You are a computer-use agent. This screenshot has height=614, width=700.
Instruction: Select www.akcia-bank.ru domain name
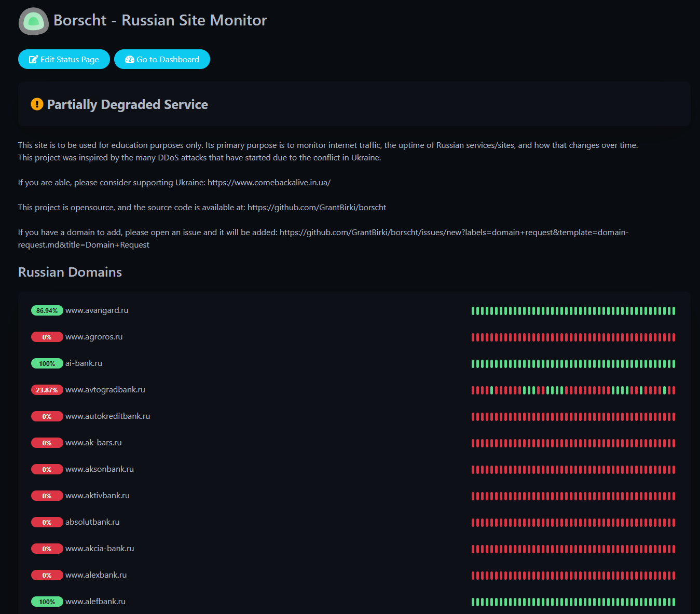coord(100,549)
